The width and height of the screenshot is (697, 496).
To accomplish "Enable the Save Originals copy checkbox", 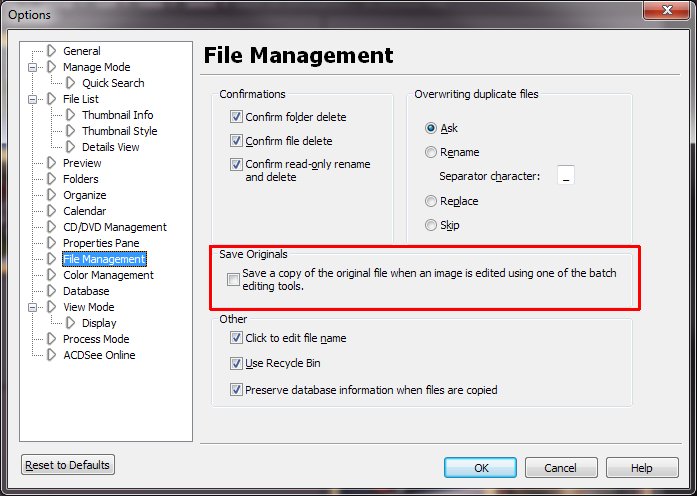I will pos(233,279).
